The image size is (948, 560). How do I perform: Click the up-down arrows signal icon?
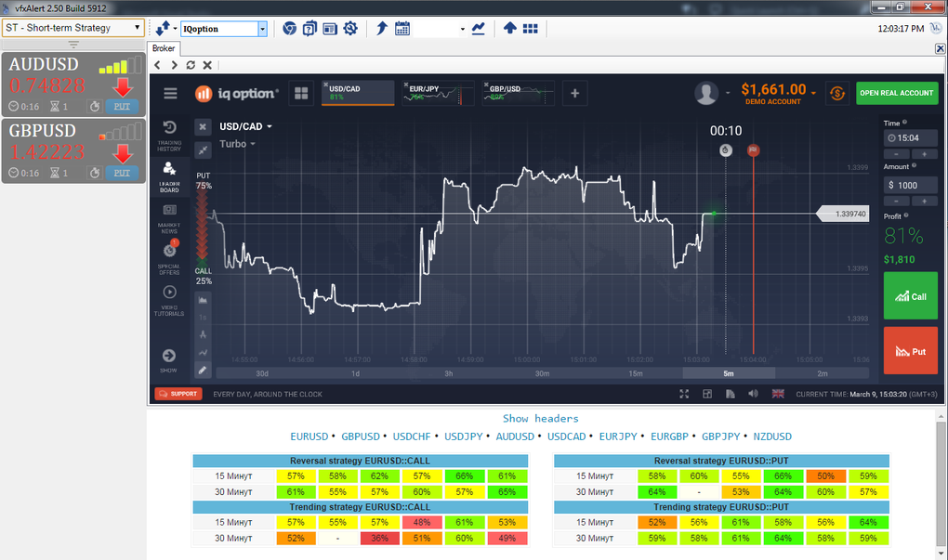click(x=163, y=29)
